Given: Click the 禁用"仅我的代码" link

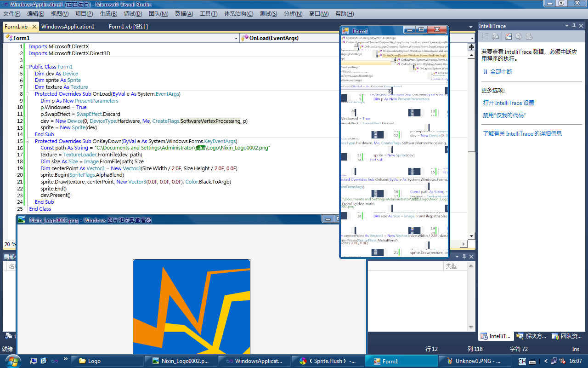Looking at the screenshot, I should click(504, 115).
